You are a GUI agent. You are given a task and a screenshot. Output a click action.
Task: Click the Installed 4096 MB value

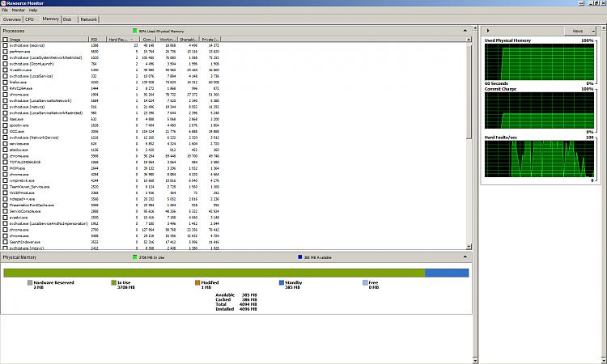(249, 309)
